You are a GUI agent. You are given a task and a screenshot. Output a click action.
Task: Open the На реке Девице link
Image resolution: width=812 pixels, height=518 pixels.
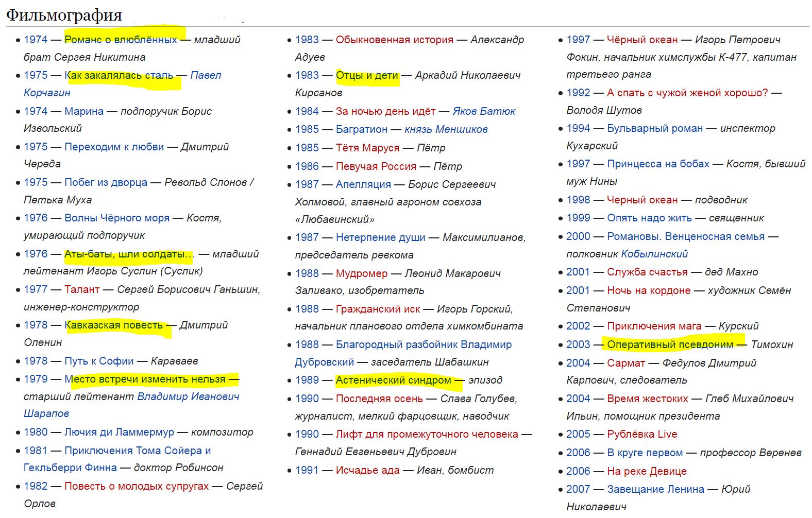tap(647, 471)
